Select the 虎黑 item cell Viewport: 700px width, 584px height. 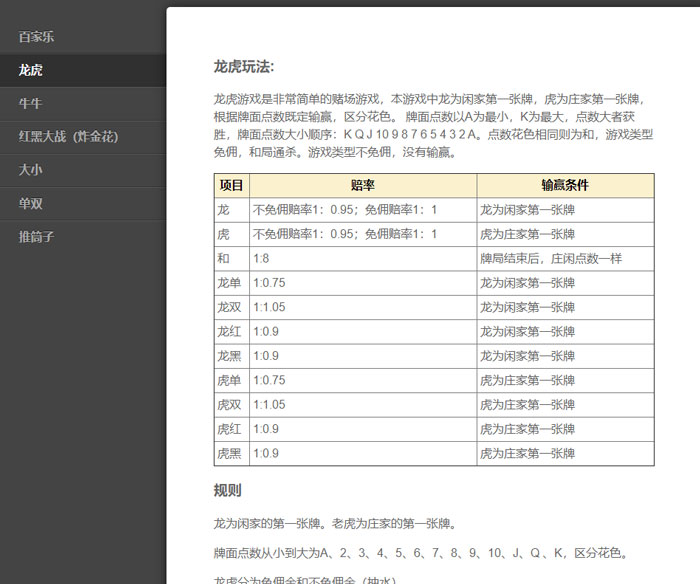coord(231,453)
